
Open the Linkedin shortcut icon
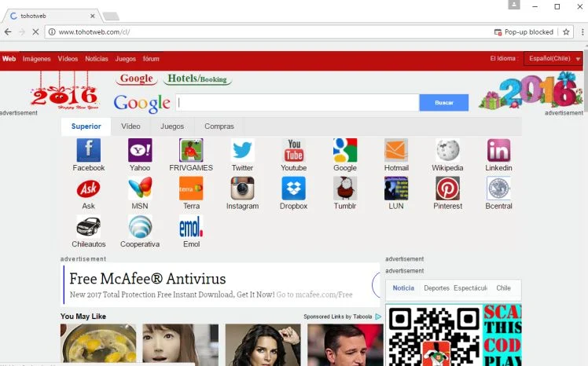pyautogui.click(x=498, y=150)
